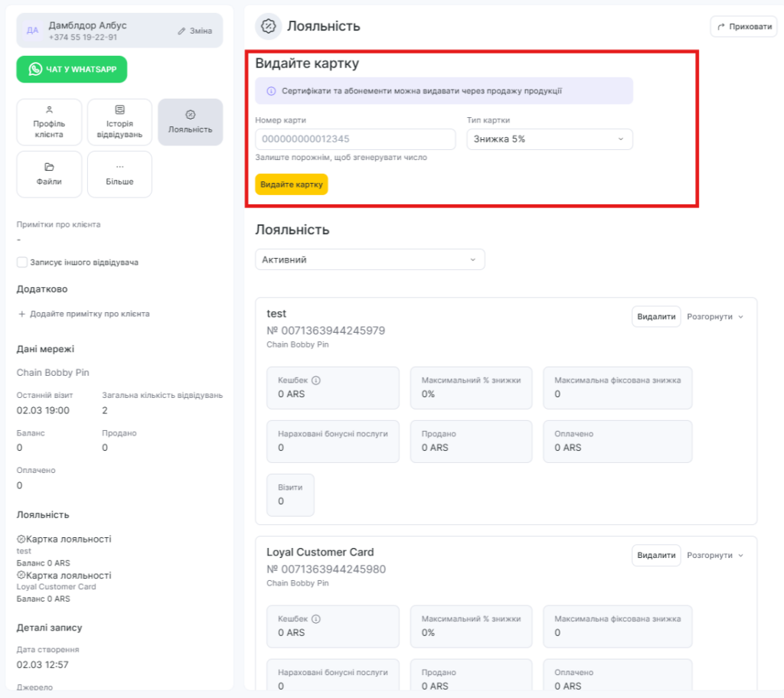Click the ДА client avatar
The image size is (784, 698).
tap(32, 31)
